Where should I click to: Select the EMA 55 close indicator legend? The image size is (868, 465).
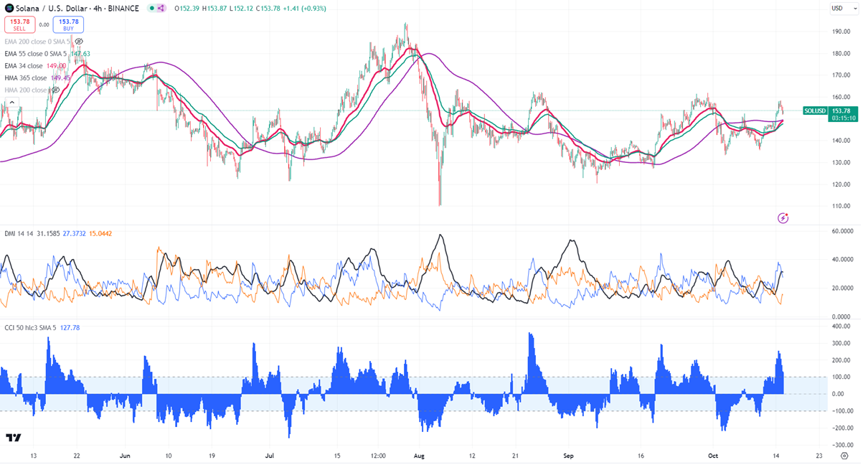click(x=36, y=54)
